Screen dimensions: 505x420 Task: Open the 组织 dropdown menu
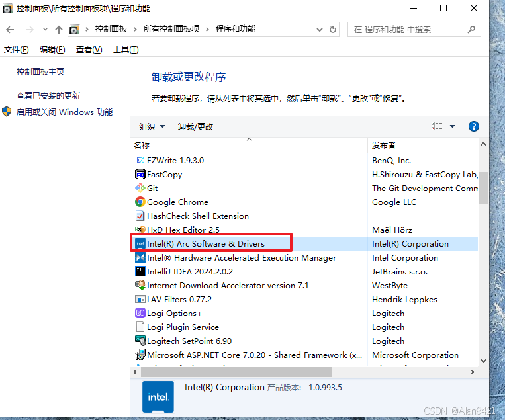[152, 126]
